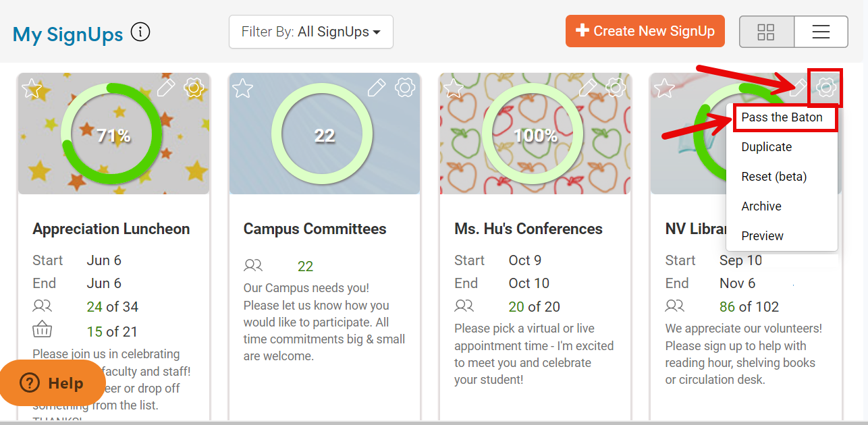Image resolution: width=868 pixels, height=425 pixels.
Task: Favorite the Appreciation Luncheon signup star
Action: coord(32,88)
